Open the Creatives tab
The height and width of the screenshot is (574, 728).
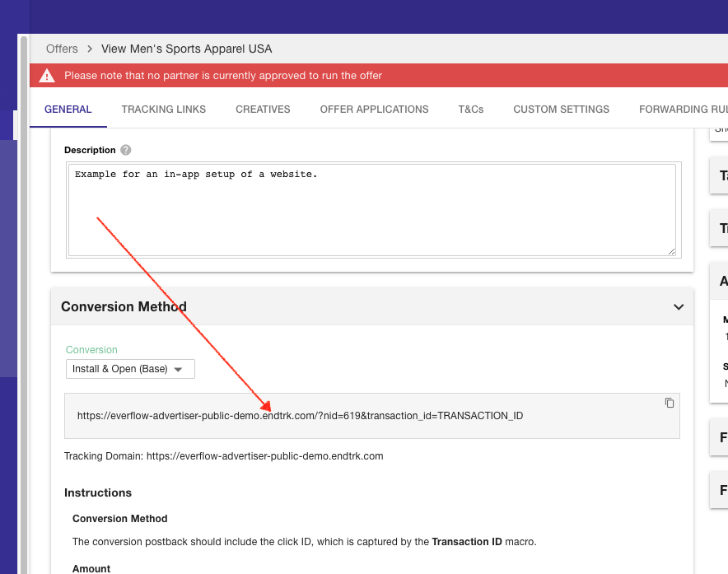tap(263, 110)
